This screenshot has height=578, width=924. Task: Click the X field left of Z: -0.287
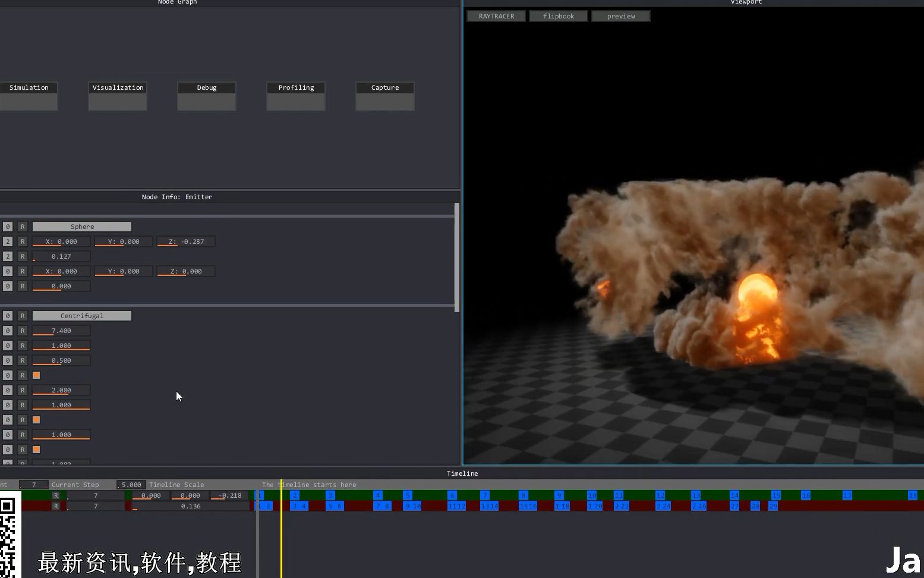click(x=61, y=241)
